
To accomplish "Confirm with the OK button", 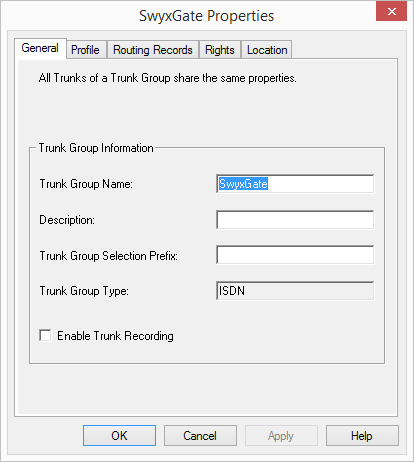I will point(119,436).
